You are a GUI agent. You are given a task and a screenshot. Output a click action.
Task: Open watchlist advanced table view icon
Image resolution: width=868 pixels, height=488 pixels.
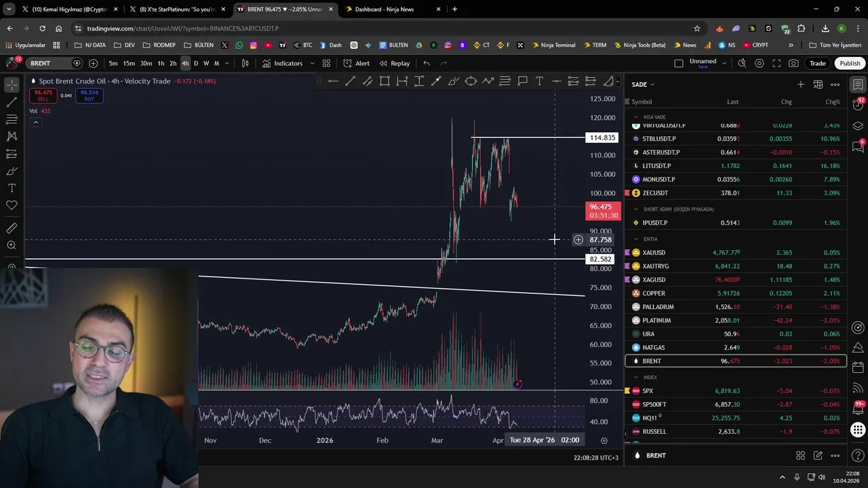click(818, 85)
